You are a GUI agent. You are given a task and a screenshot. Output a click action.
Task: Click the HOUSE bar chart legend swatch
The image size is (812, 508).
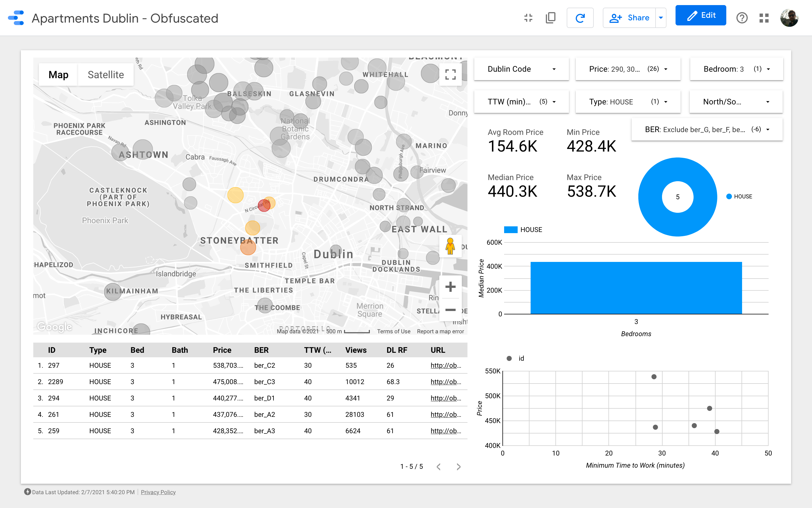511,230
